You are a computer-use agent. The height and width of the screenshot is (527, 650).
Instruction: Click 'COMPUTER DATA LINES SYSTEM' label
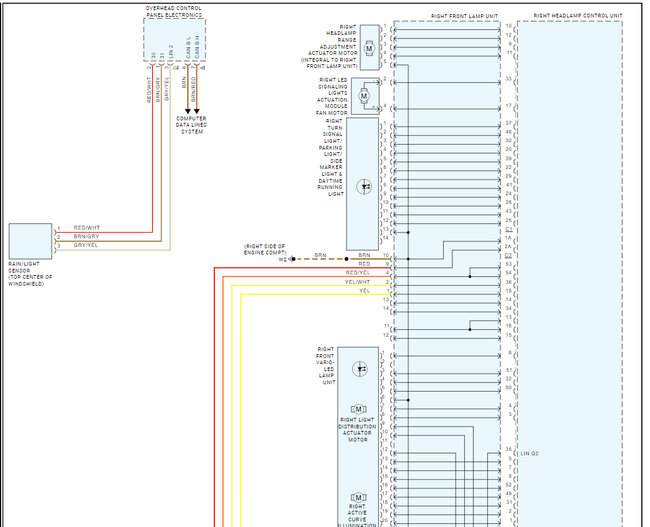(191, 125)
